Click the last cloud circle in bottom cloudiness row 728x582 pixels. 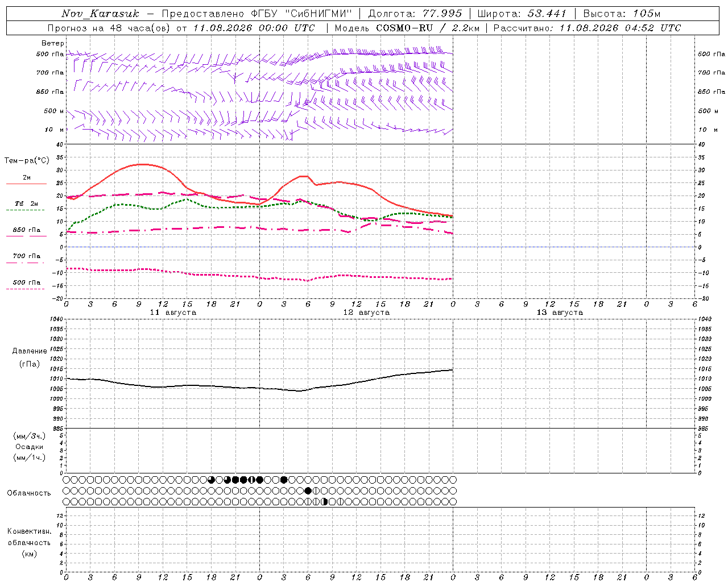tap(453, 502)
